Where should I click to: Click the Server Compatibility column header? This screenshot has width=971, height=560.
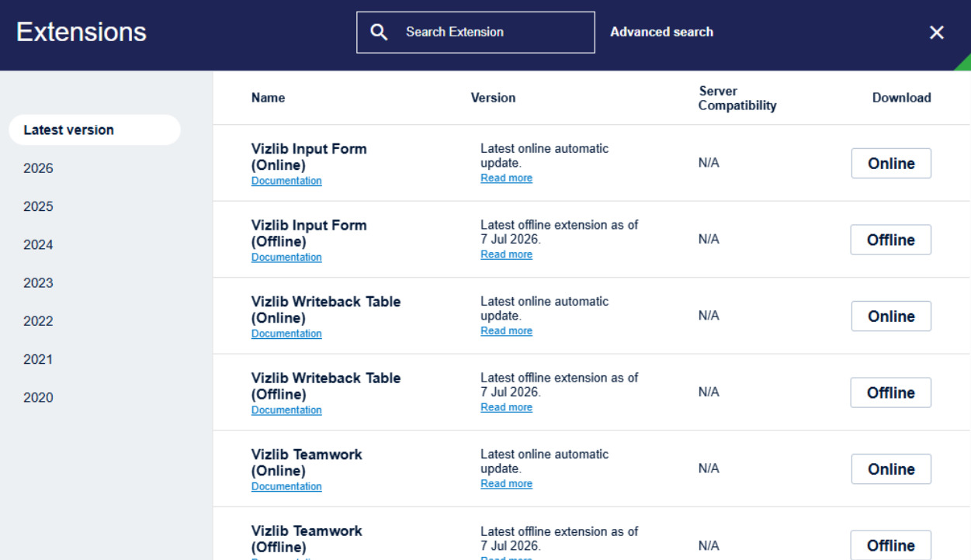[x=737, y=99]
